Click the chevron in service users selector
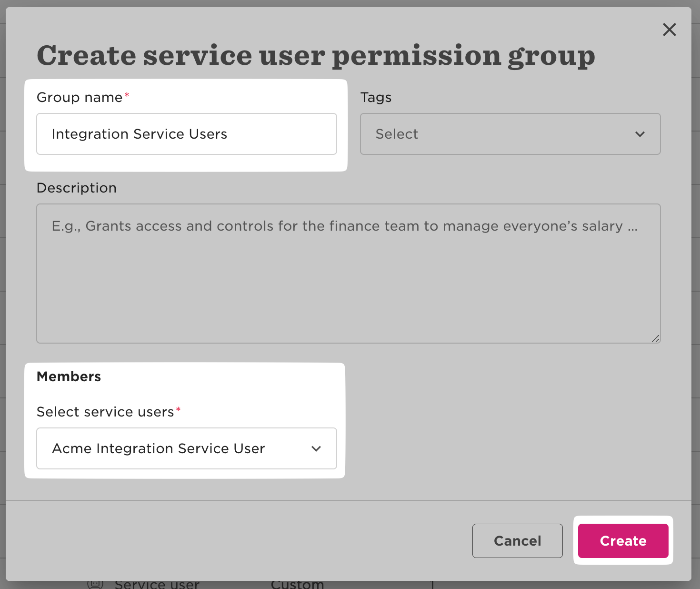This screenshot has height=589, width=700. (316, 449)
